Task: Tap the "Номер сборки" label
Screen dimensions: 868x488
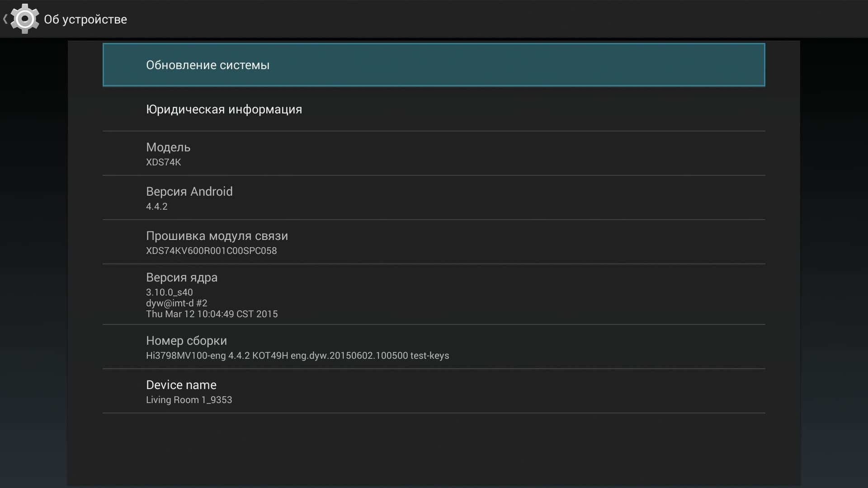Action: pyautogui.click(x=186, y=341)
